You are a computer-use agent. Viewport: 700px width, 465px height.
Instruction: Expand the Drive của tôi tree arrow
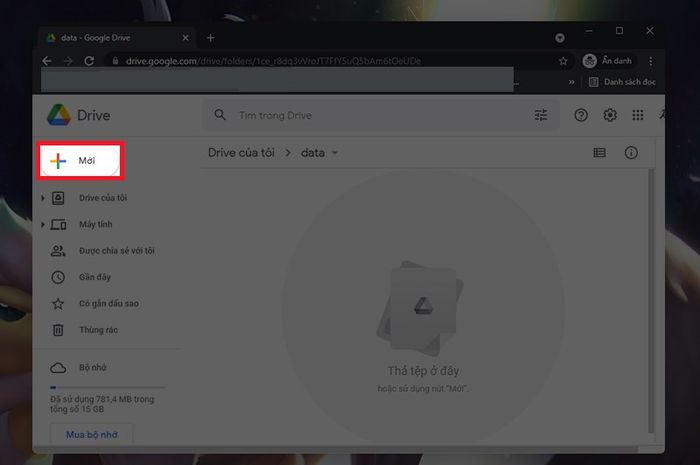click(x=43, y=198)
